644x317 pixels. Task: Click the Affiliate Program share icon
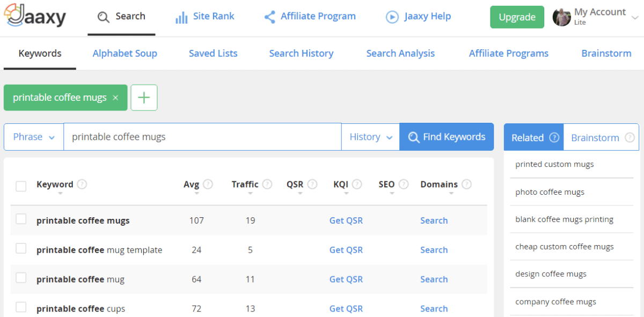[270, 17]
